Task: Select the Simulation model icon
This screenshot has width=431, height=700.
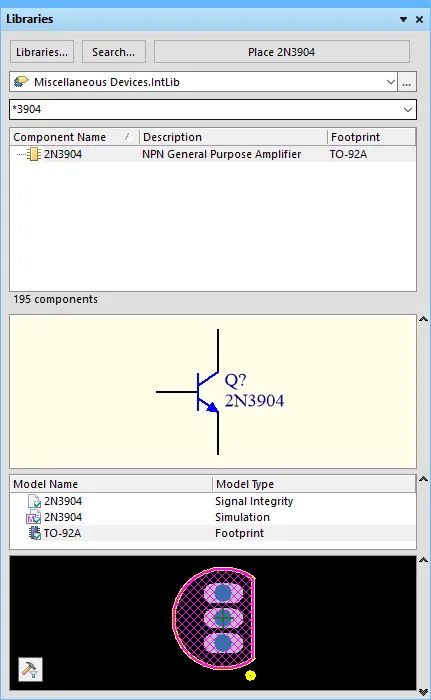Action: (33, 517)
